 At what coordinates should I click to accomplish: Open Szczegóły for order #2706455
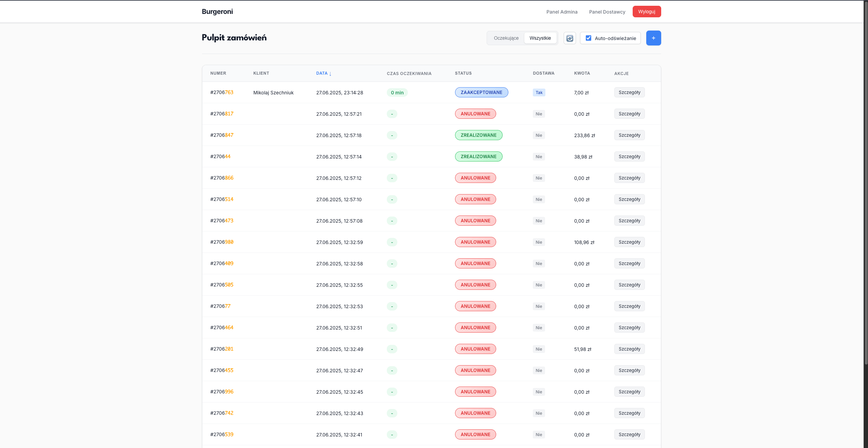point(629,370)
